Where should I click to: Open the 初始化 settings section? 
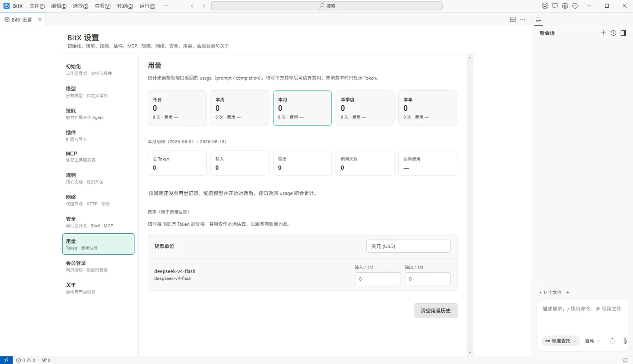[98, 69]
